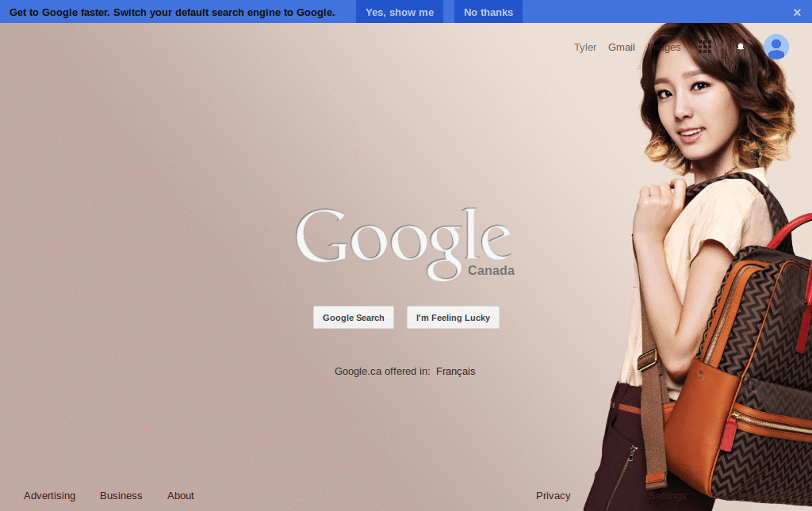Click the 'No thanks' button
Image resolution: width=812 pixels, height=511 pixels.
pyautogui.click(x=488, y=12)
